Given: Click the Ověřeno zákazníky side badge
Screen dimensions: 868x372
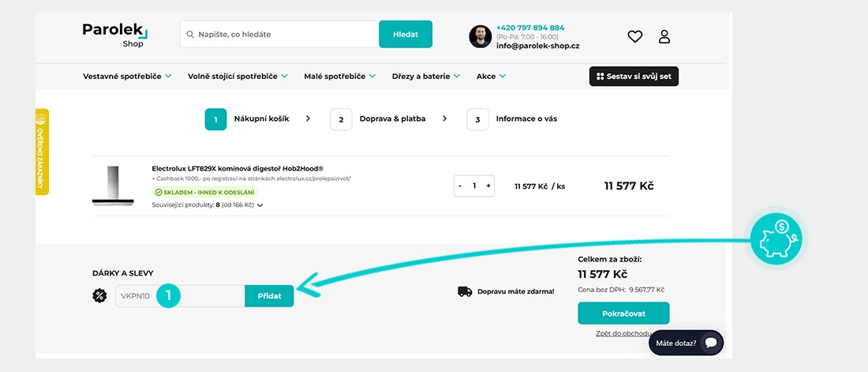Looking at the screenshot, I should [x=42, y=152].
